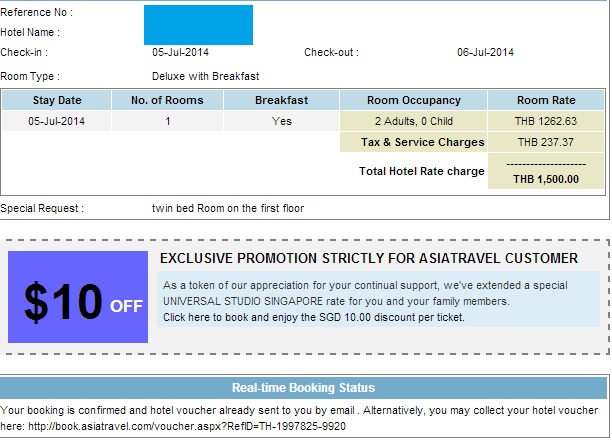
Task: Click the THB 1,500.00 total amount
Action: pyautogui.click(x=546, y=179)
